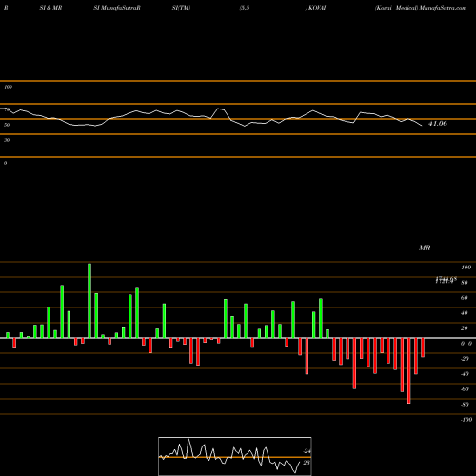476x476 pixels.
Task: Click the 80 label on the MR axis
Action: [x=465, y=283]
